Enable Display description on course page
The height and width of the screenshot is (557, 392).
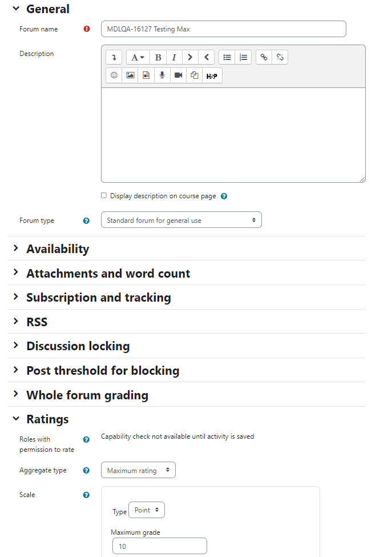pyautogui.click(x=104, y=195)
